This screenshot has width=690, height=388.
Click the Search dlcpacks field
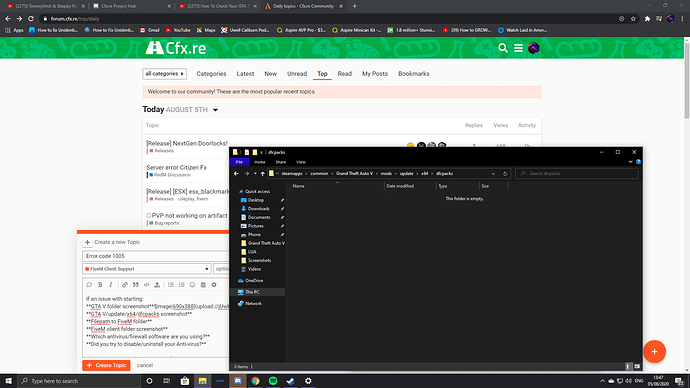(x=576, y=173)
